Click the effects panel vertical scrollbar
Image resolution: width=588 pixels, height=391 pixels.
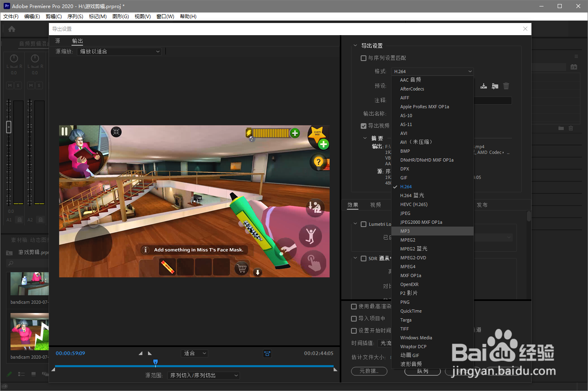(x=529, y=216)
